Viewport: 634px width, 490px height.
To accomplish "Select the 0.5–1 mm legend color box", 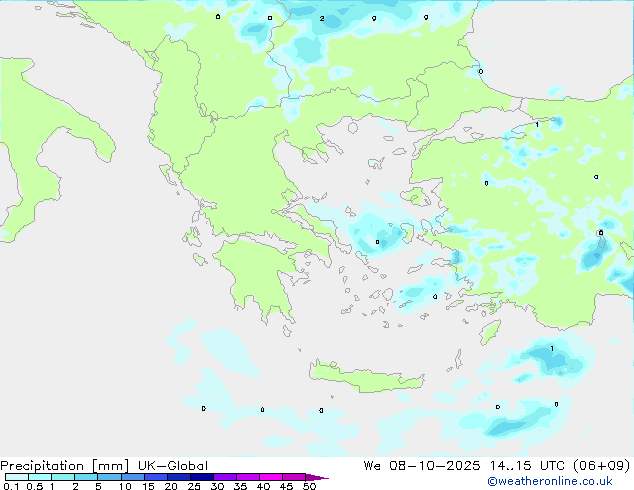I will [x=40, y=477].
